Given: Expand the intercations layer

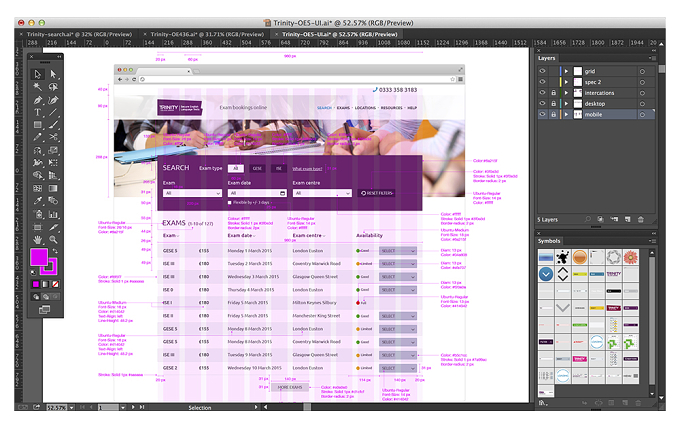Looking at the screenshot, I should click(566, 93).
